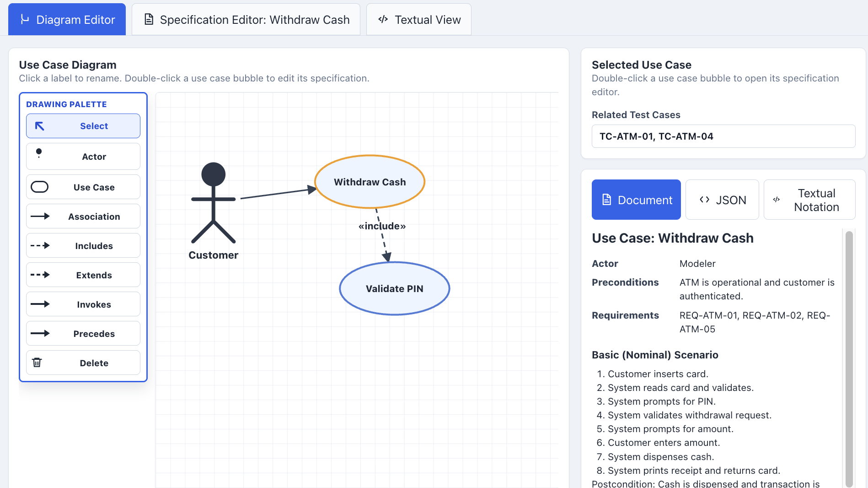Click step 'System prompts for PIN.'

tap(662, 401)
